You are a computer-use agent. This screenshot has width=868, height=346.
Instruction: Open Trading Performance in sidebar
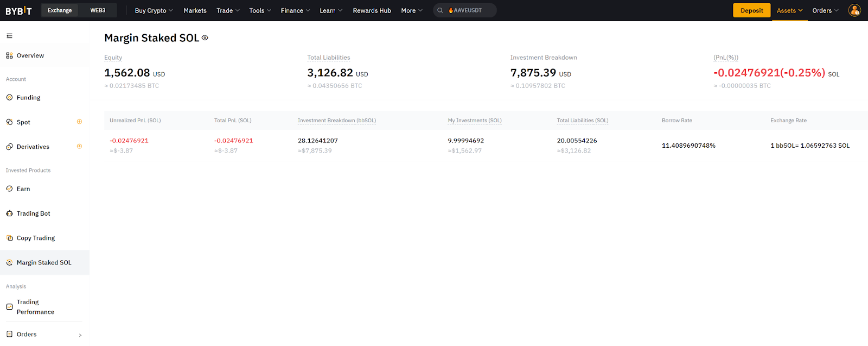[35, 307]
